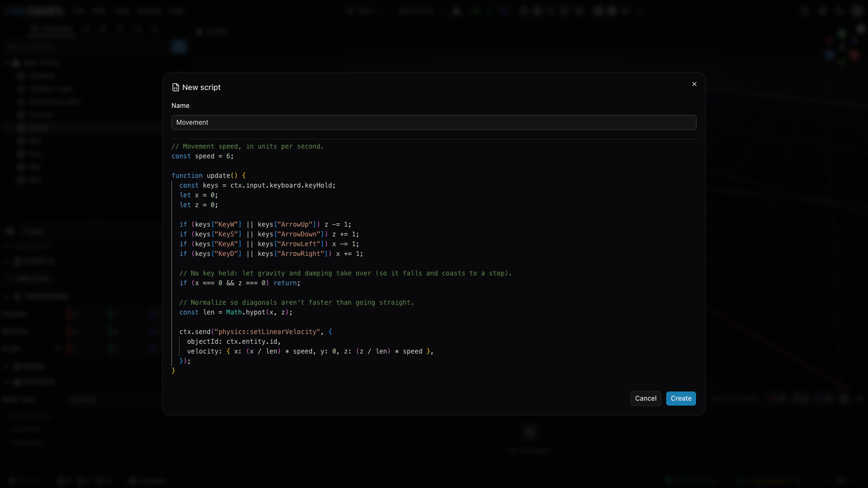Cancel the New script dialog
868x488 pixels.
(646, 399)
